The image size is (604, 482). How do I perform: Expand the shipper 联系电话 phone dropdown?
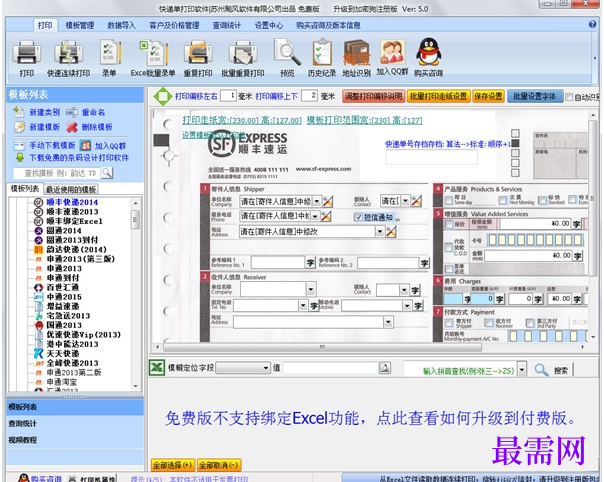(x=315, y=217)
